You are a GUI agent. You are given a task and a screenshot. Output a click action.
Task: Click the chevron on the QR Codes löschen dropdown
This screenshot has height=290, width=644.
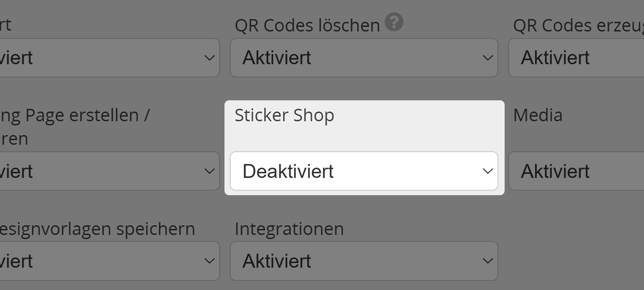click(x=487, y=58)
